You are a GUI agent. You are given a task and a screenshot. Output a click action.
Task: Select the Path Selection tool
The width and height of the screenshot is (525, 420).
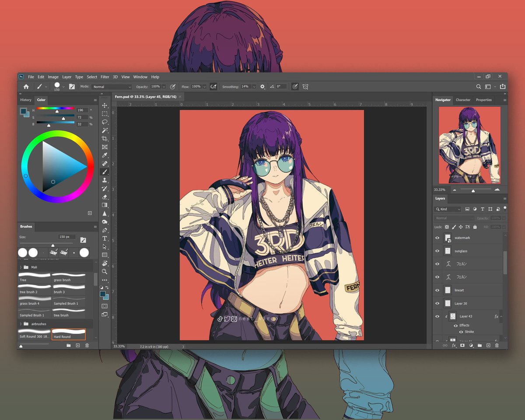pos(105,247)
